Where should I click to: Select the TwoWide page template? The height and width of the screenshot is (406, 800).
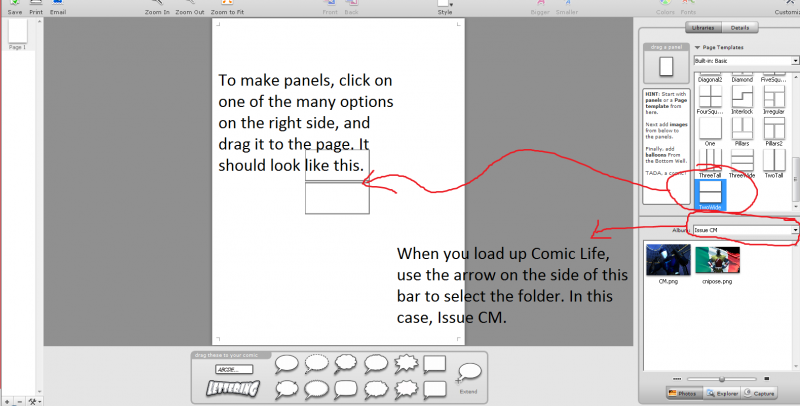coord(710,195)
